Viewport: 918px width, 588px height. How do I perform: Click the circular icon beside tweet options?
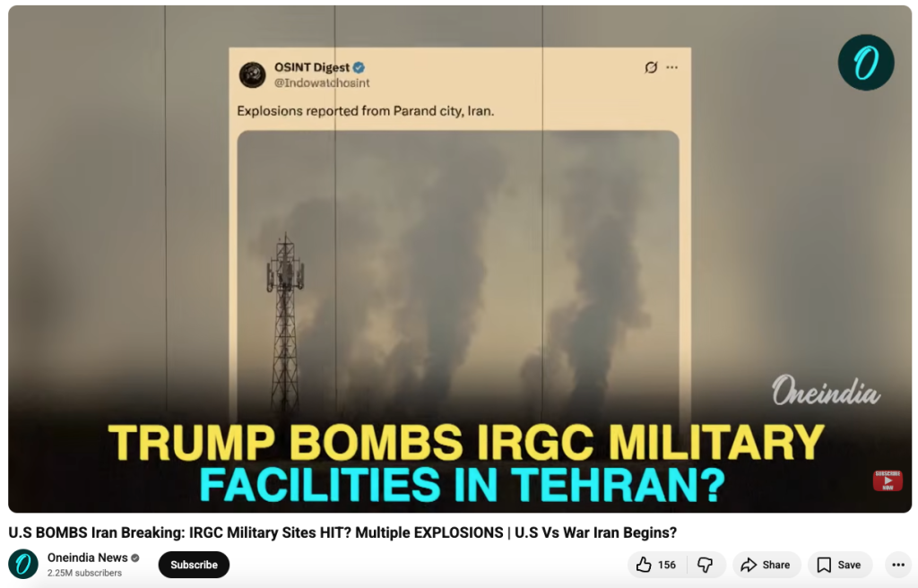coord(651,67)
